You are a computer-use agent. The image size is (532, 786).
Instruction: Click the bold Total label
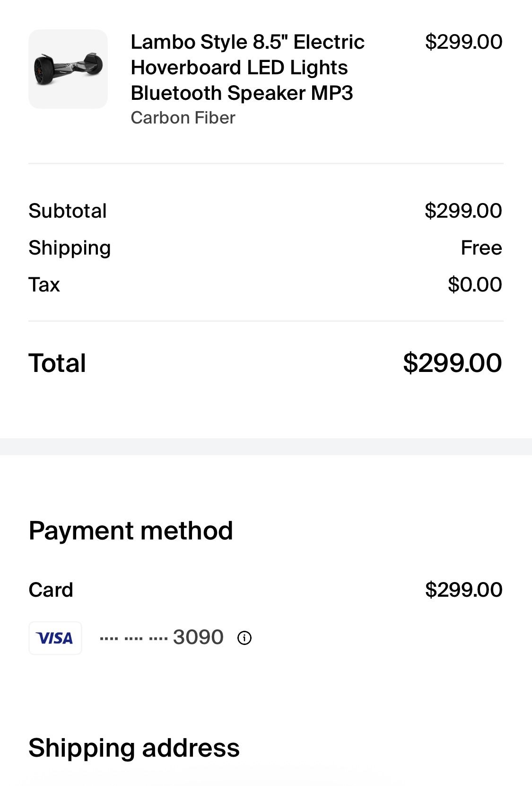click(x=57, y=363)
